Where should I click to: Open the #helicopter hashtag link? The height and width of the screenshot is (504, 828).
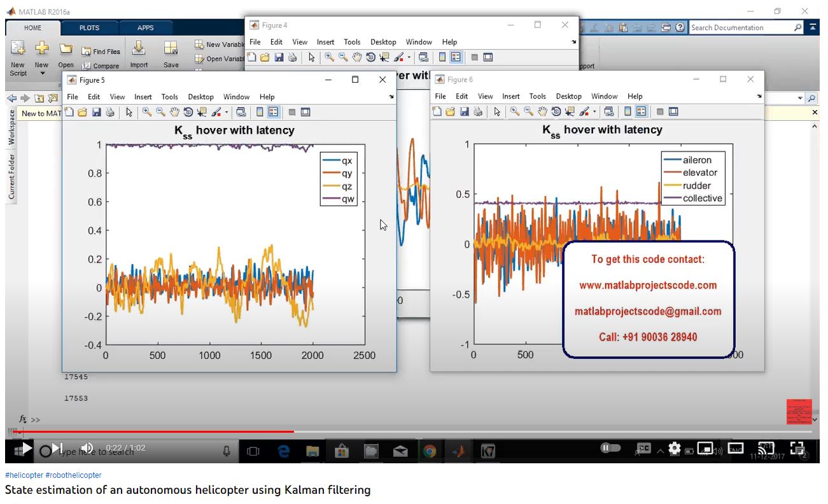24,475
